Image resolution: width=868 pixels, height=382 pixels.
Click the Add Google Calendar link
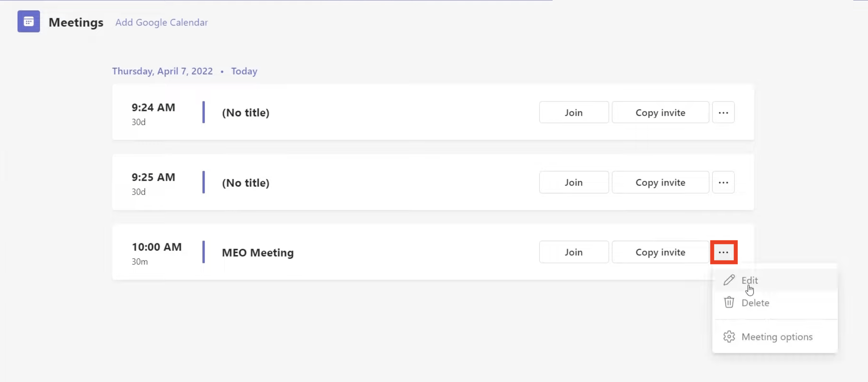coord(161,22)
